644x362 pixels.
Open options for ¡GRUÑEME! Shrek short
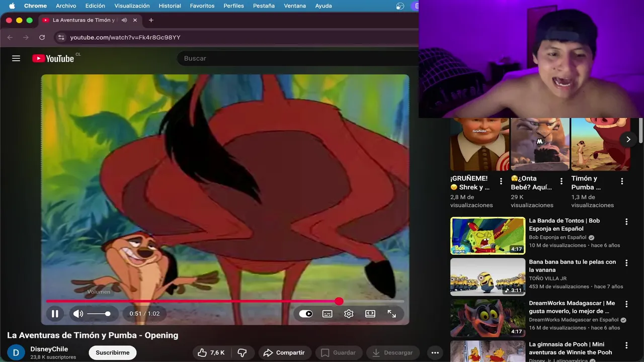coord(501,182)
